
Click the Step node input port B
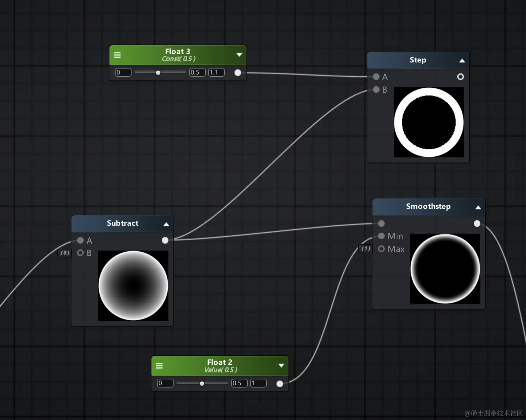(x=376, y=89)
